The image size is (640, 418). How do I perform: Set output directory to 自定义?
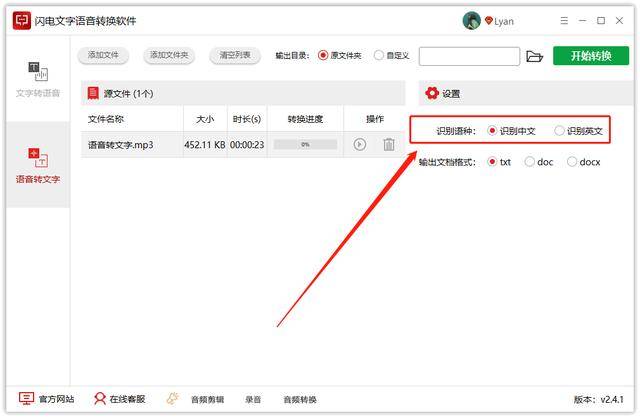[x=379, y=56]
